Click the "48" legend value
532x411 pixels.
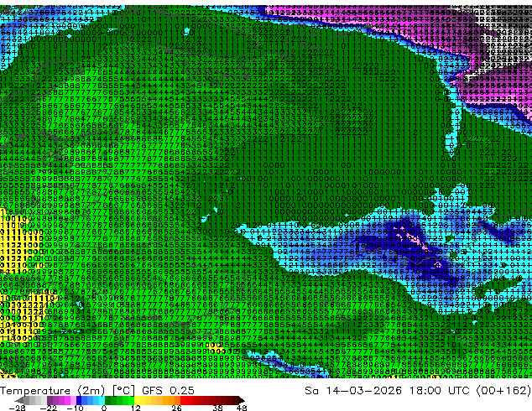tap(242, 408)
